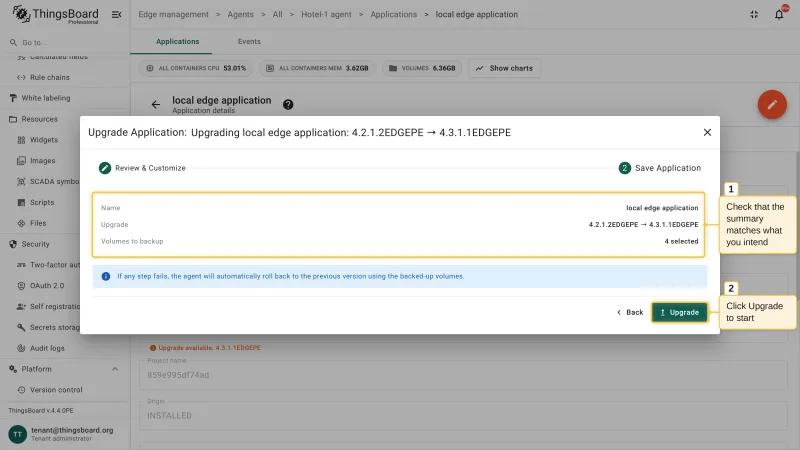Close the Upgrade Application dialog
This screenshot has height=450, width=800.
707,132
